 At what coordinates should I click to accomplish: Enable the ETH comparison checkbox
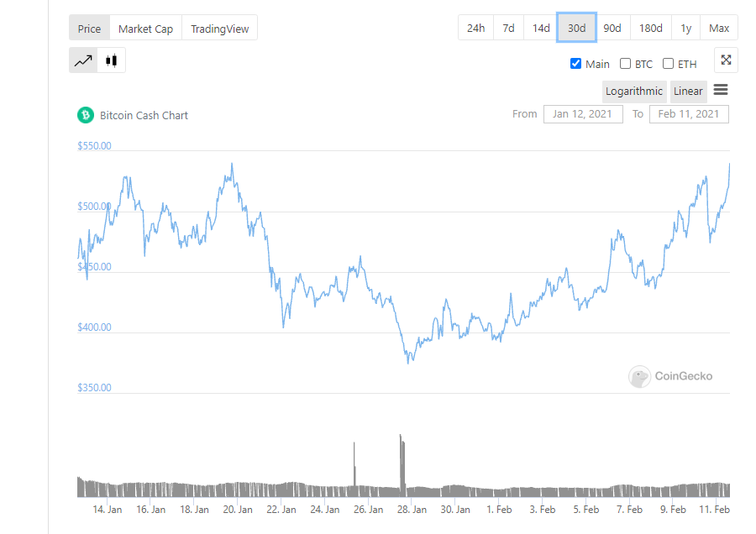[x=669, y=64]
